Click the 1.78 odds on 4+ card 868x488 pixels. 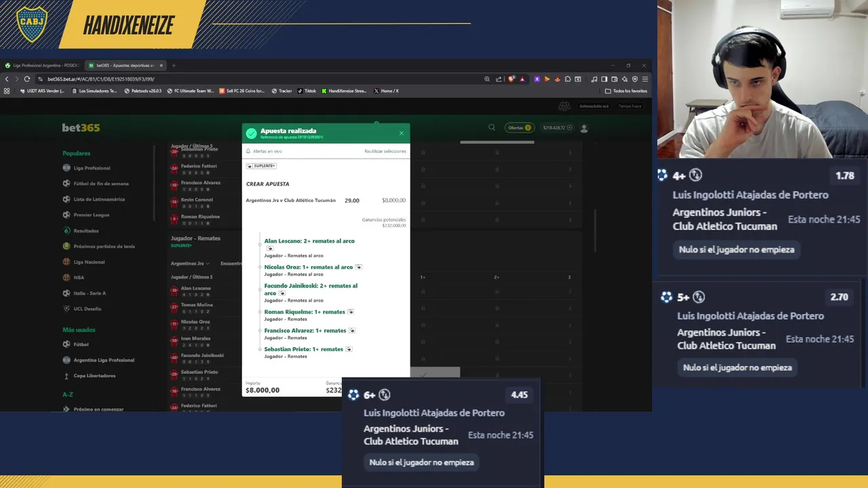[845, 176]
